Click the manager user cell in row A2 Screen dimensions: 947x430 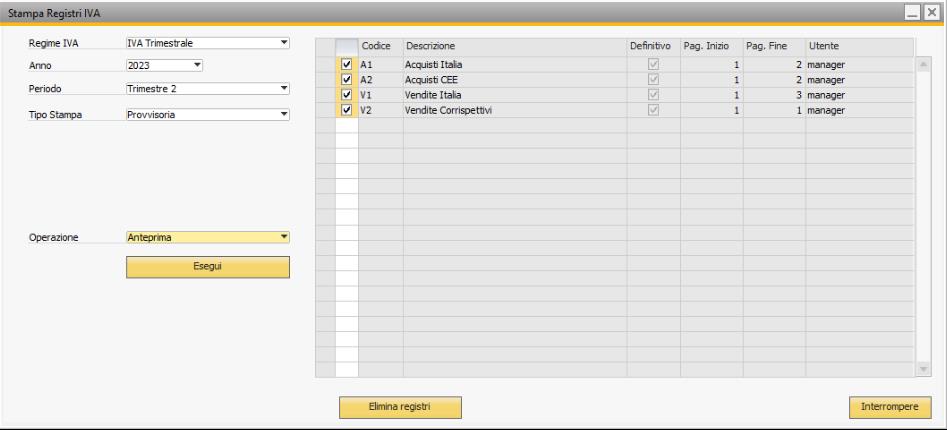tap(859, 80)
